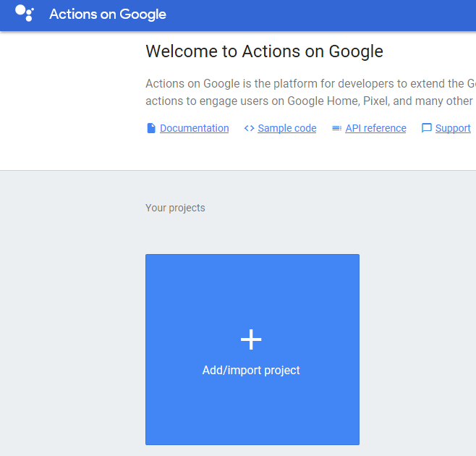Open the Documentation link
The image size is (476, 456).
(x=195, y=128)
